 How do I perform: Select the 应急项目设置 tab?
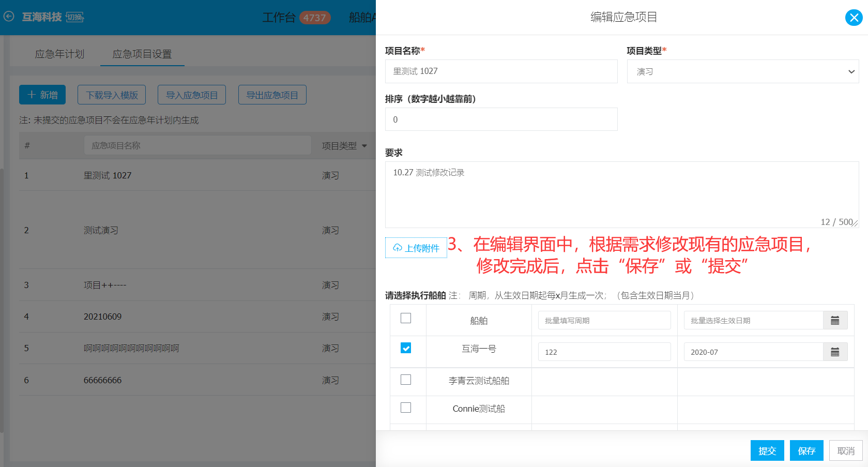tap(142, 54)
